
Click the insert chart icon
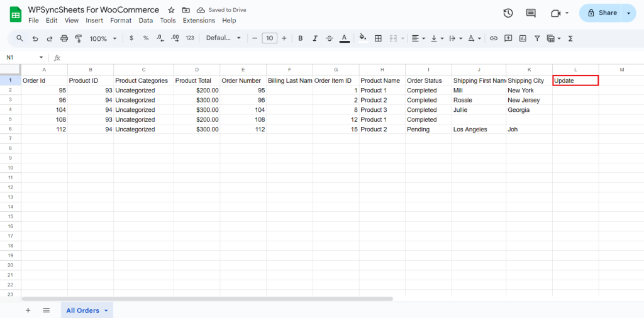point(523,38)
